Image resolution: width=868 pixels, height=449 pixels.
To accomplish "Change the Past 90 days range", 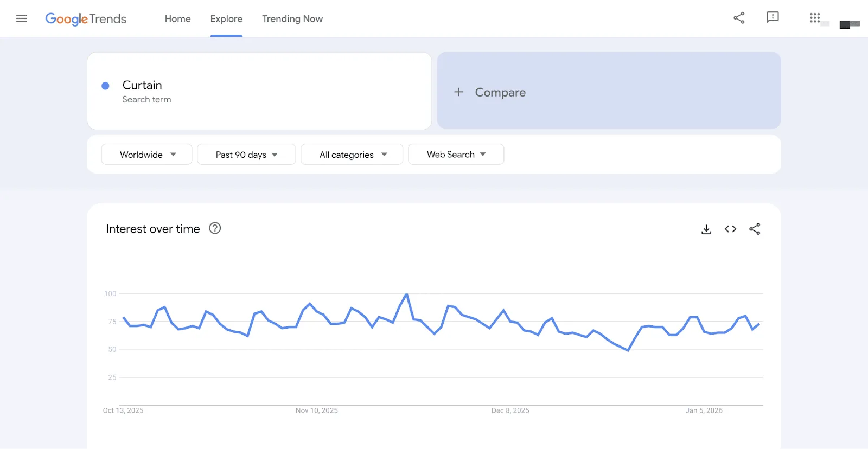I will (x=246, y=155).
